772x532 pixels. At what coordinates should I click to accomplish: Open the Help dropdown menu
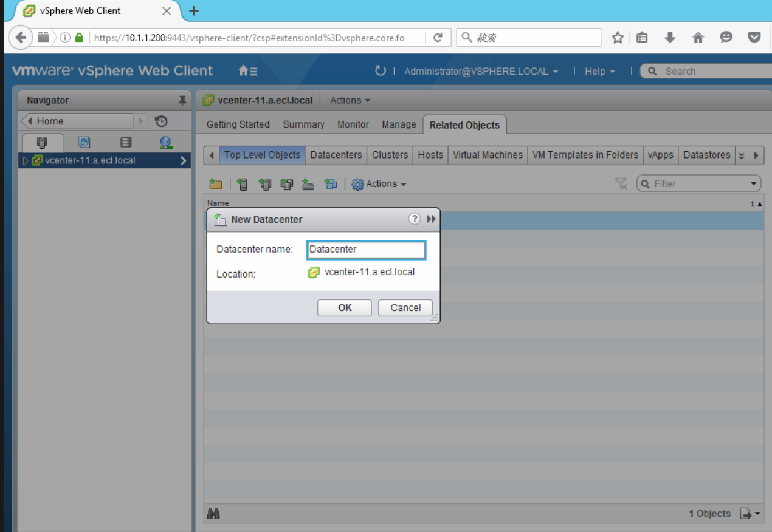pyautogui.click(x=600, y=71)
